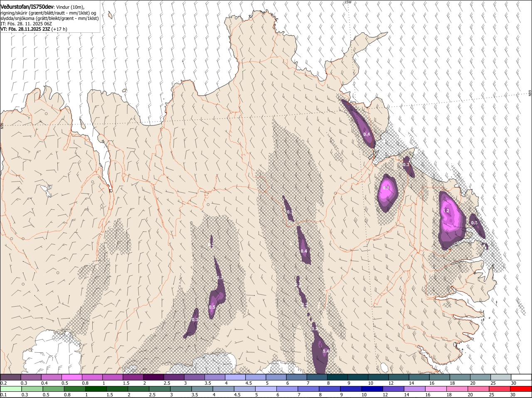This screenshot has height=398, width=532.
Task: Click the 1.2 snowfall contour label on map
Action: pos(446,211)
